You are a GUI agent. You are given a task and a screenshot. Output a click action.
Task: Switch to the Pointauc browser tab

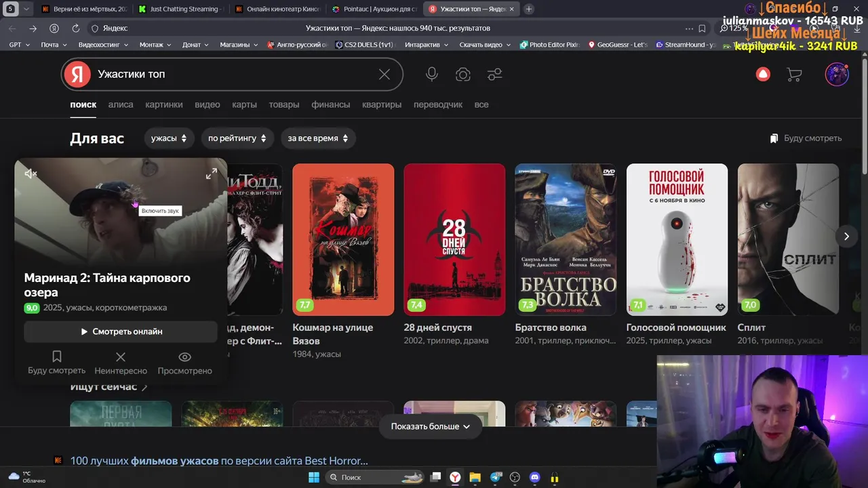tap(375, 9)
